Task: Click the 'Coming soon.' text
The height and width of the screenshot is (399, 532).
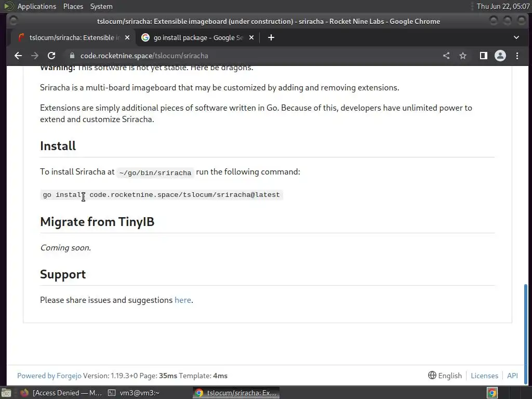Action: click(x=65, y=248)
